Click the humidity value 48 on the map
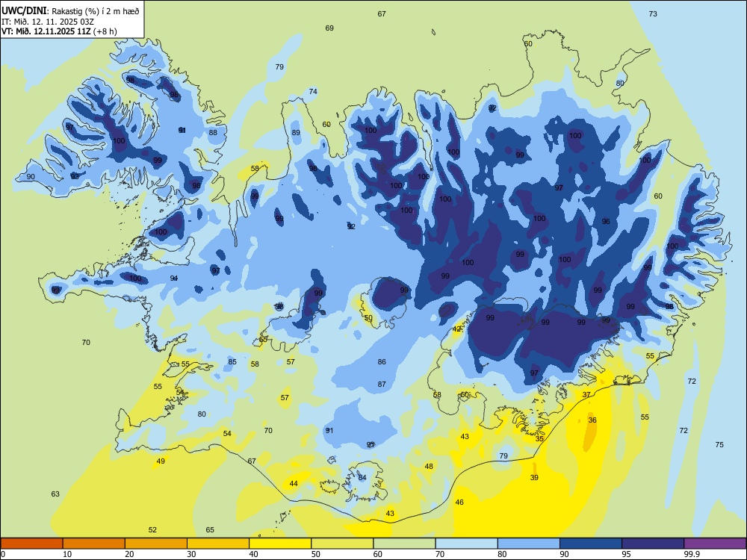Image resolution: width=747 pixels, height=560 pixels. (x=430, y=467)
